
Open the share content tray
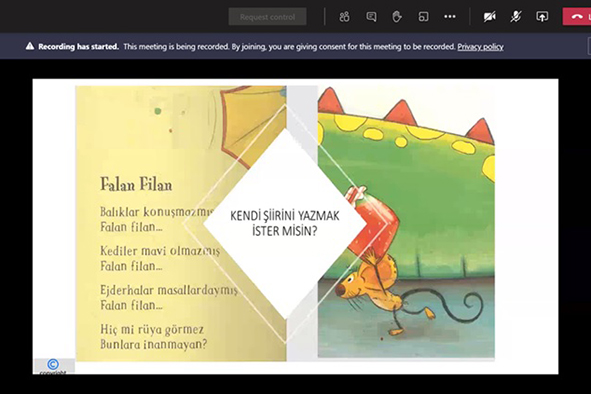(x=542, y=17)
